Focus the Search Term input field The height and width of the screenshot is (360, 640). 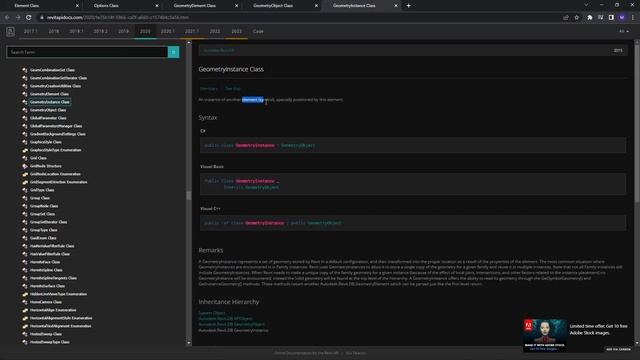pyautogui.click(x=87, y=52)
